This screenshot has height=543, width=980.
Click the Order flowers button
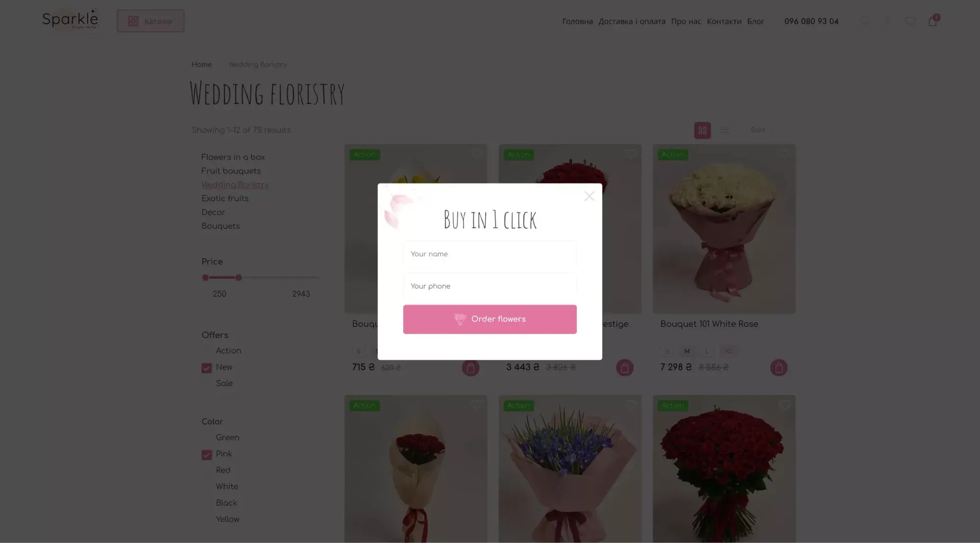tap(490, 319)
